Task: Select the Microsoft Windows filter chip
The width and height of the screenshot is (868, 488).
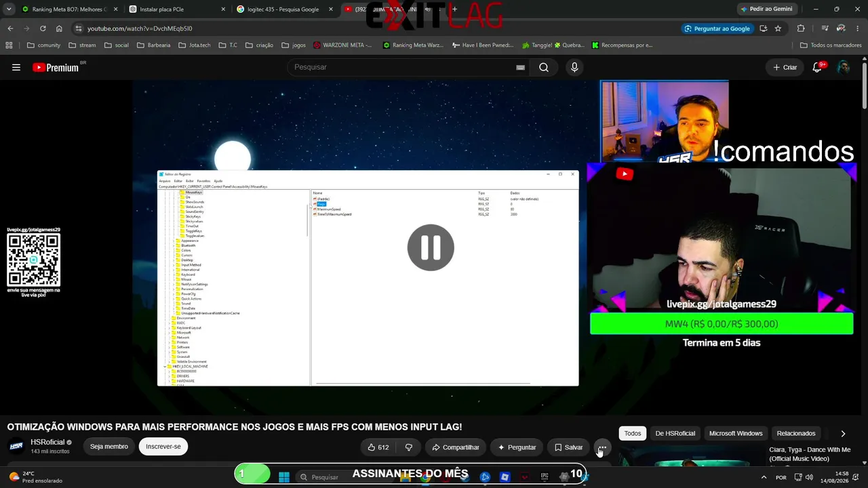Action: tap(736, 433)
